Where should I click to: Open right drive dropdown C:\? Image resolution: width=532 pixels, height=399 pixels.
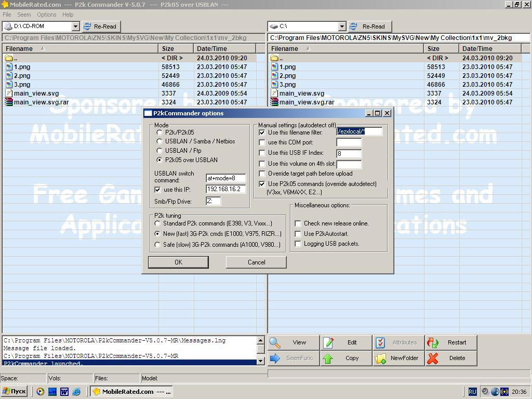342,26
